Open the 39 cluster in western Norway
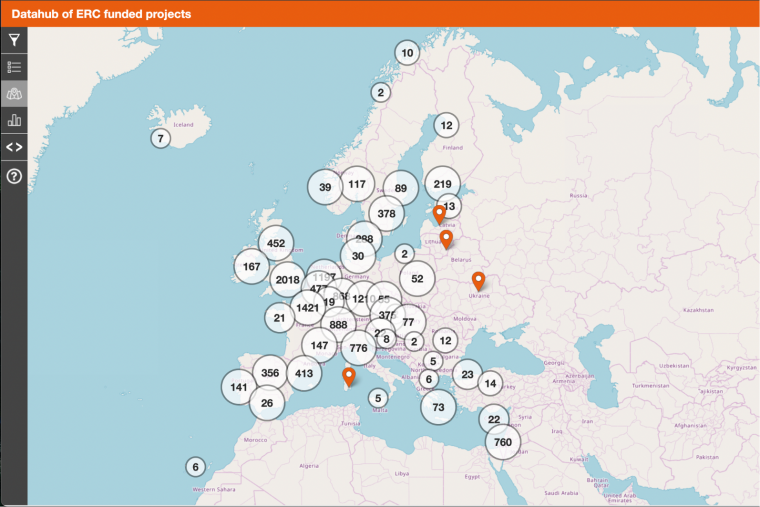 tap(325, 187)
